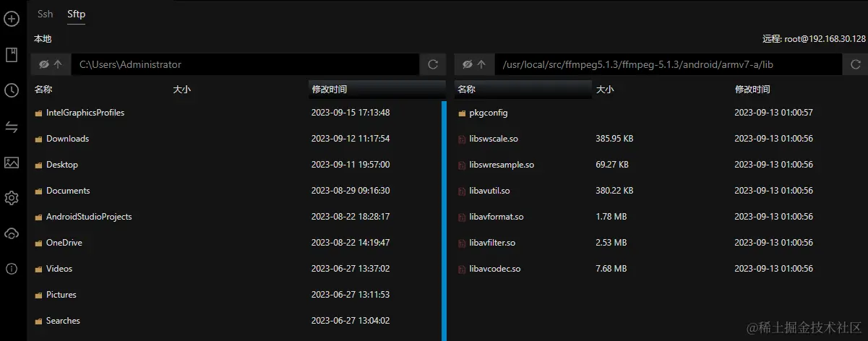
Task: Sort local files by 名称 column
Action: point(43,90)
